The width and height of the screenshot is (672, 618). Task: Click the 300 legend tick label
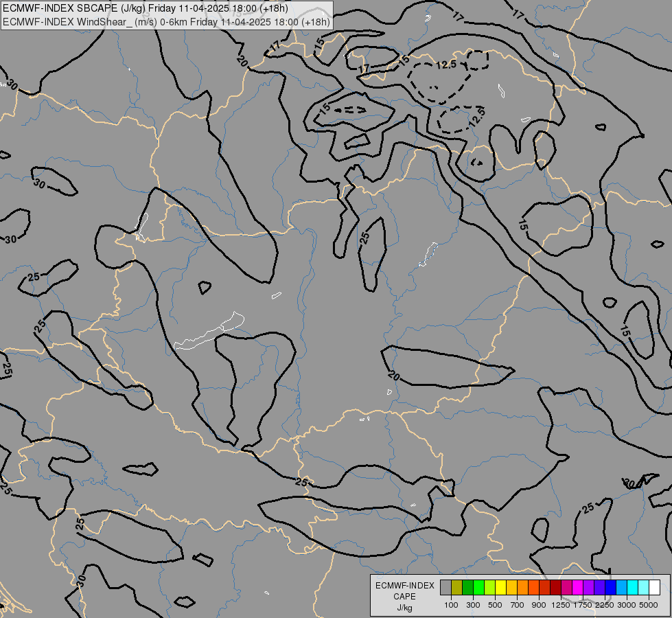coord(473,605)
